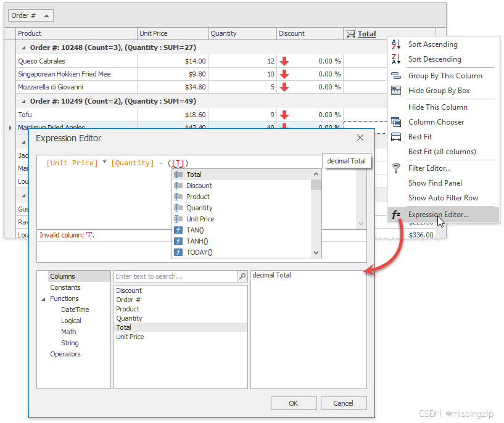Select String under Functions
504x423 pixels.
click(x=70, y=343)
